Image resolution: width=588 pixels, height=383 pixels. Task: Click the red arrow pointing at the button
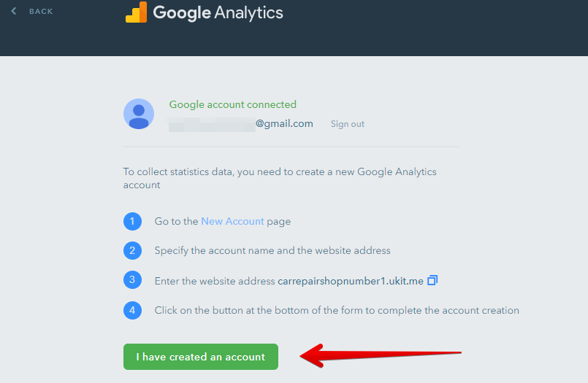click(x=381, y=355)
